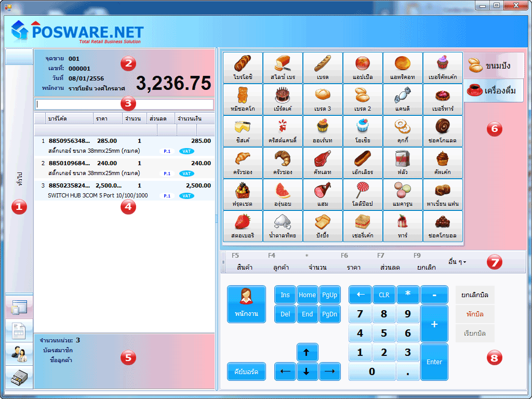Click the barcode entry text field
The image size is (532, 399).
click(x=125, y=104)
